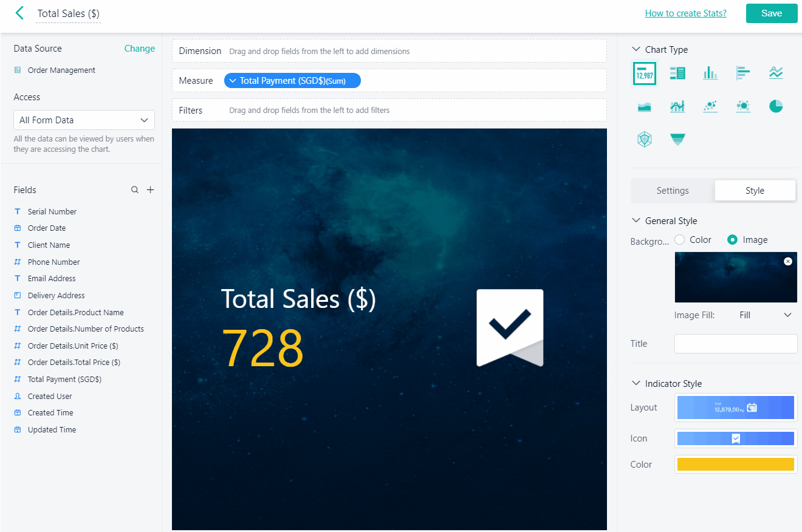Image resolution: width=802 pixels, height=532 pixels.
Task: Select the Image background radio button
Action: coord(733,240)
